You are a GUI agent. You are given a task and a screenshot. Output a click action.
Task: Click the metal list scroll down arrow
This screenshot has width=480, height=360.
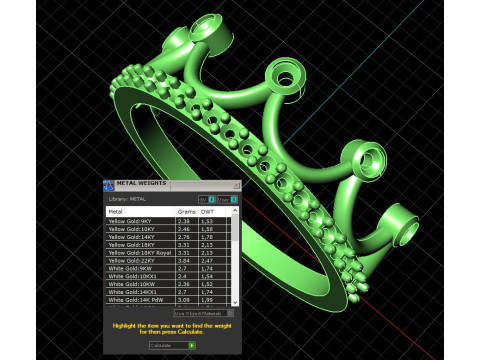[x=235, y=302]
